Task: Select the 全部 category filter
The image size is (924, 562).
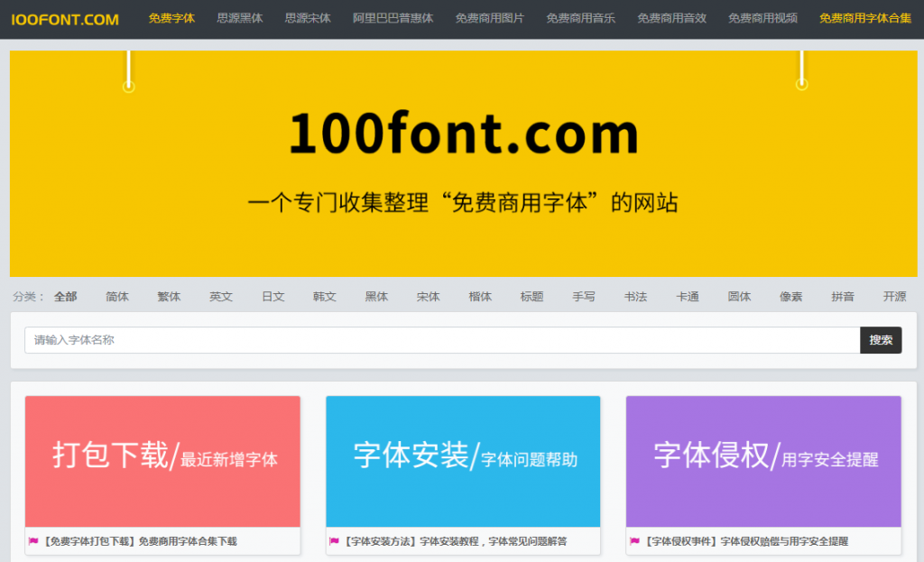Action: [65, 297]
